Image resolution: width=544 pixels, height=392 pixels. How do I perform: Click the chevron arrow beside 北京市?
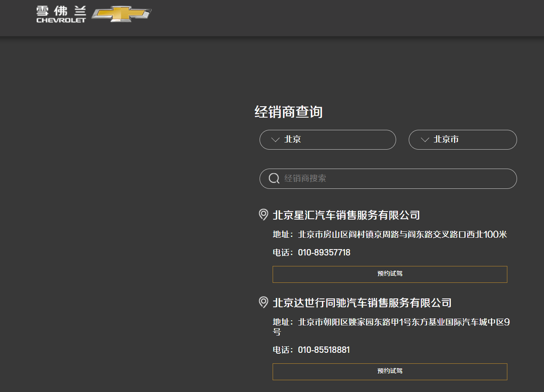(425, 140)
